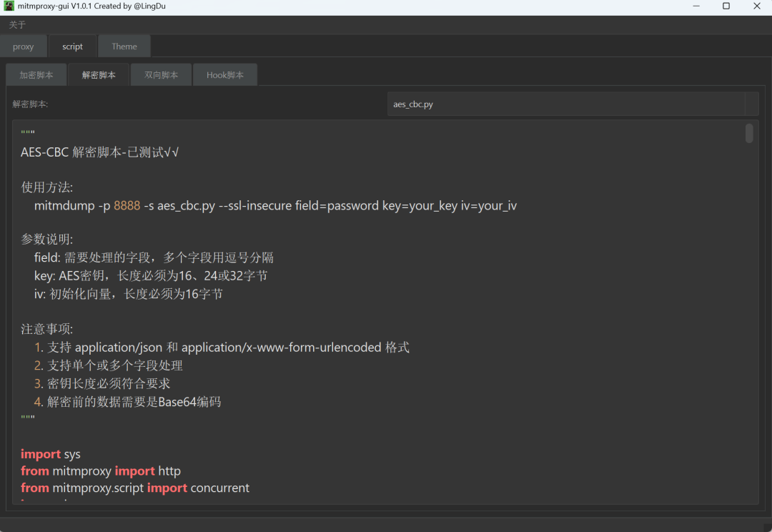Screen dimensions: 772x532
Task: Minimize the mitmproxy-gui window
Action: pos(696,6)
